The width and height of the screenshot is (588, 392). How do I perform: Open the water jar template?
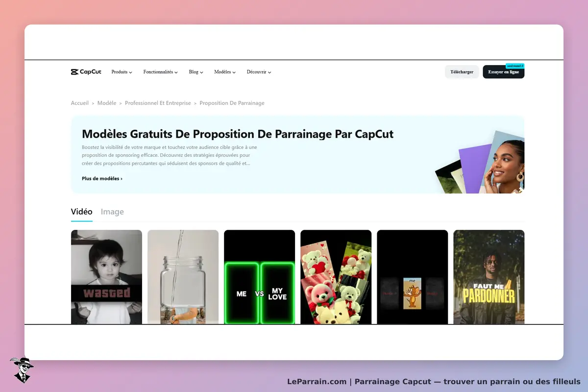[183, 277]
